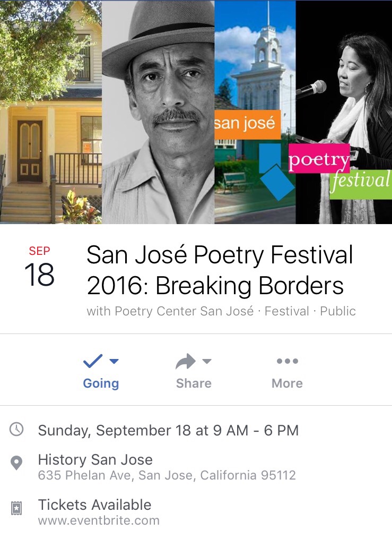Tap the location pin icon
Image resolution: width=392 pixels, height=539 pixels.
click(x=17, y=463)
